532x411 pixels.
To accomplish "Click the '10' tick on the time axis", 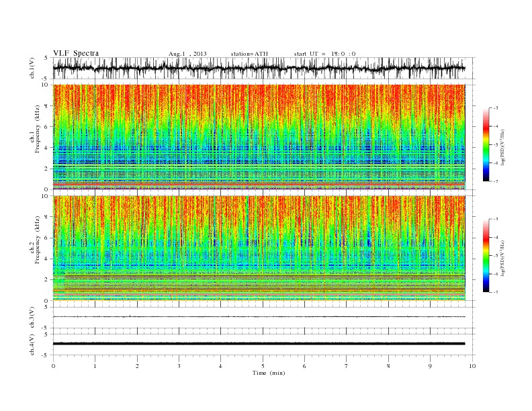I will coord(472,366).
